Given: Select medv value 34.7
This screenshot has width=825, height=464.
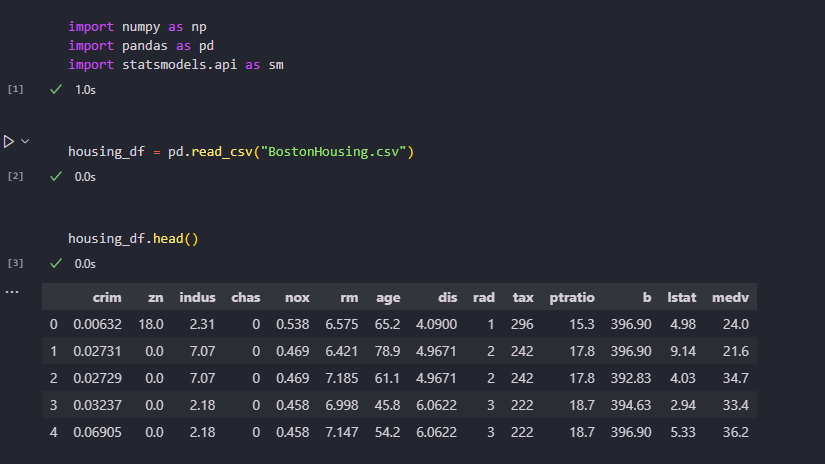Looking at the screenshot, I should click(x=736, y=378).
